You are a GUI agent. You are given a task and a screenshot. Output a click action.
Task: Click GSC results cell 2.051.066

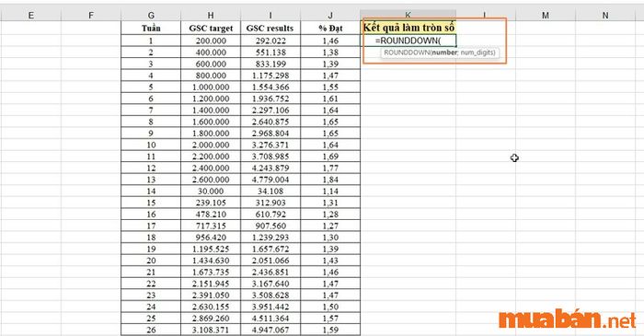270,261
